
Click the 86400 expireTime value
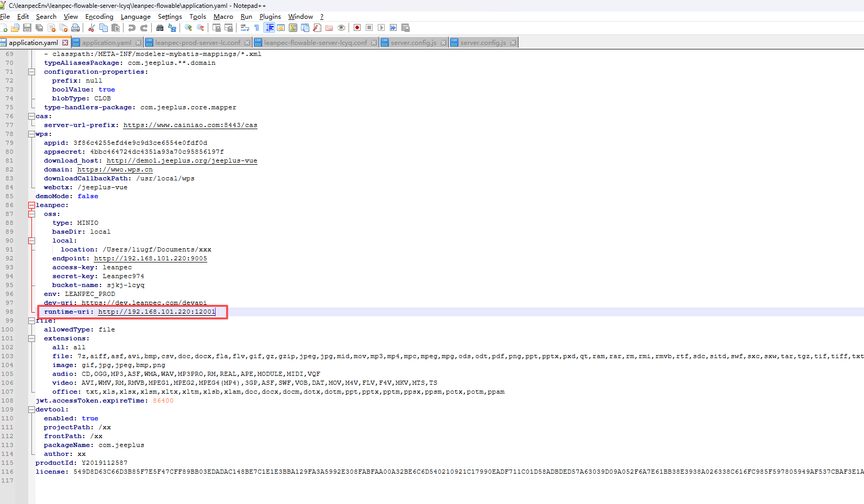163,400
